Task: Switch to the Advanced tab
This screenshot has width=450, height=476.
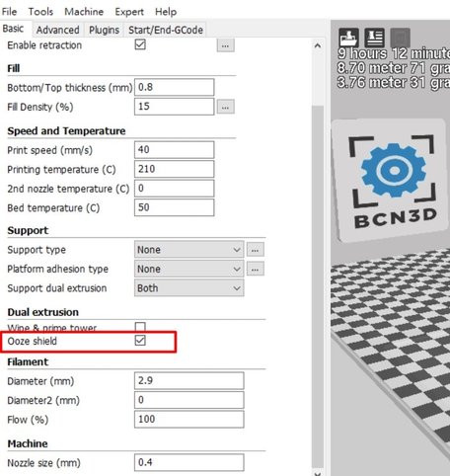Action: tap(58, 30)
